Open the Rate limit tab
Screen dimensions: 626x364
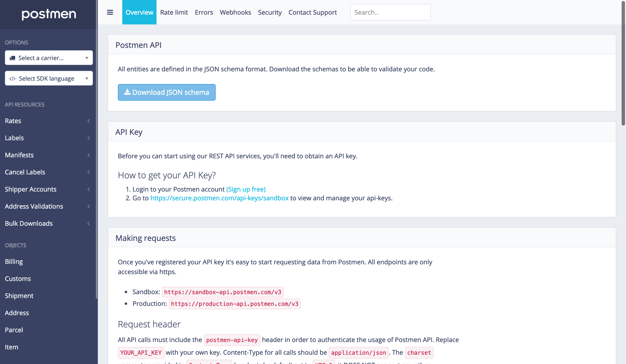pos(174,12)
